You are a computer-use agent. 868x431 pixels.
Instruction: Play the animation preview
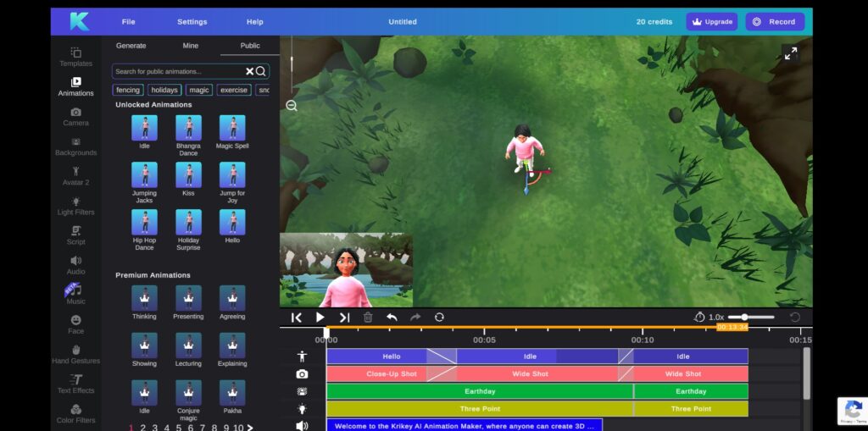[x=320, y=318]
